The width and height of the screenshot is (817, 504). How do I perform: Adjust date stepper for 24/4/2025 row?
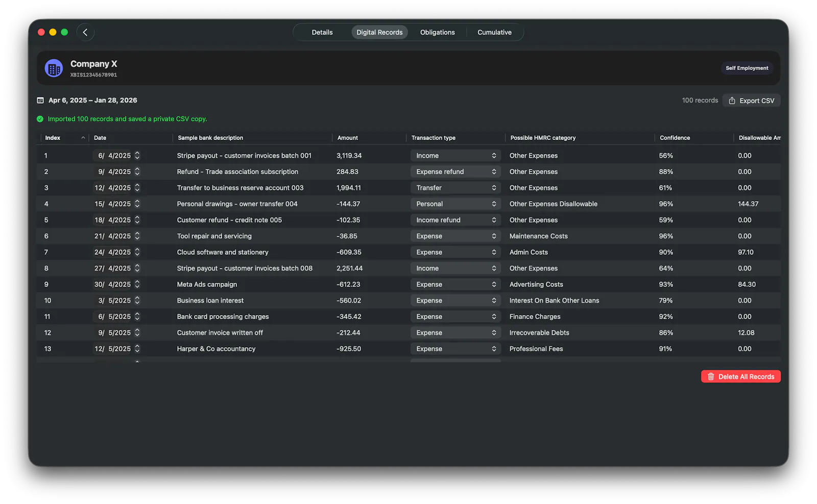(137, 252)
